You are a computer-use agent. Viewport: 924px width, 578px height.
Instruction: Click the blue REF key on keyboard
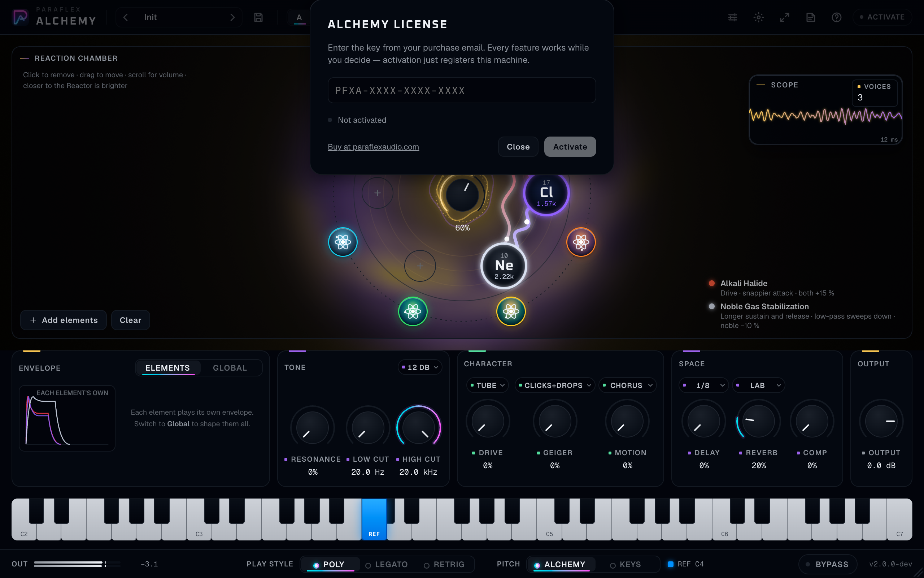pyautogui.click(x=374, y=519)
